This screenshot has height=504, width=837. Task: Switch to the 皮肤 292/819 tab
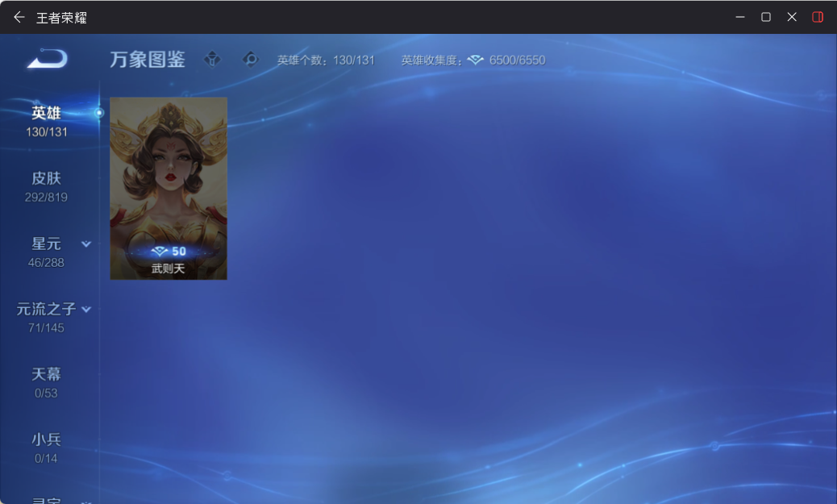pyautogui.click(x=47, y=187)
